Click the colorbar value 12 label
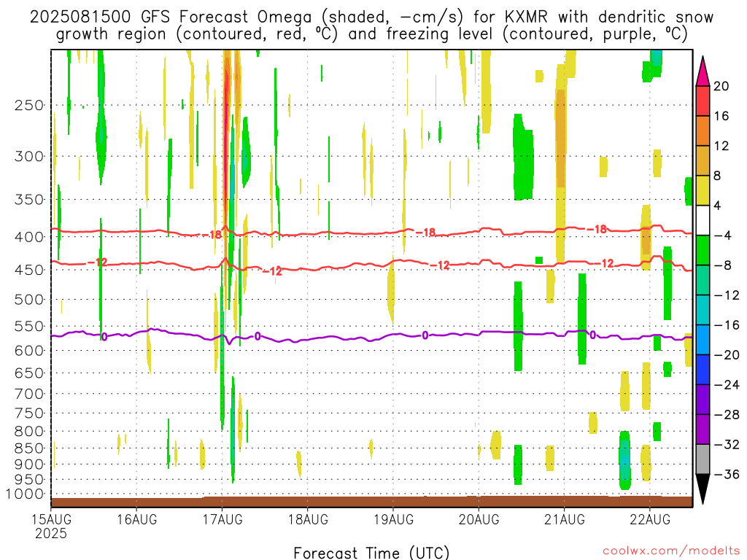 tap(721, 146)
